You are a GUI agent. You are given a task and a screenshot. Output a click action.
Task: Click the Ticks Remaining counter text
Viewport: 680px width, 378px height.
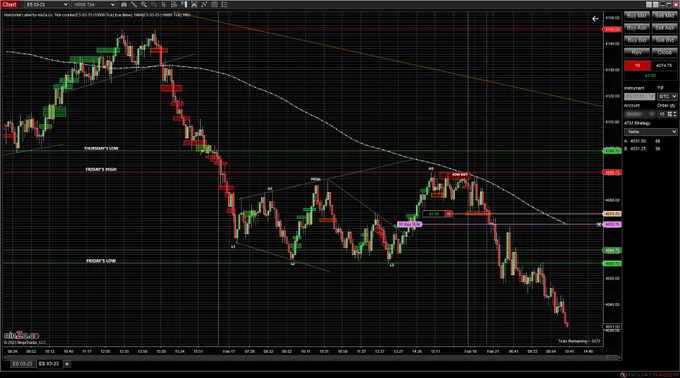click(x=579, y=341)
